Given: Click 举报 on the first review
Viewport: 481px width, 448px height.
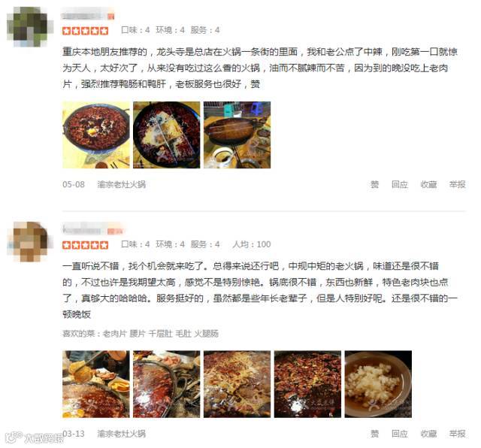Looking at the screenshot, I should [458, 184].
